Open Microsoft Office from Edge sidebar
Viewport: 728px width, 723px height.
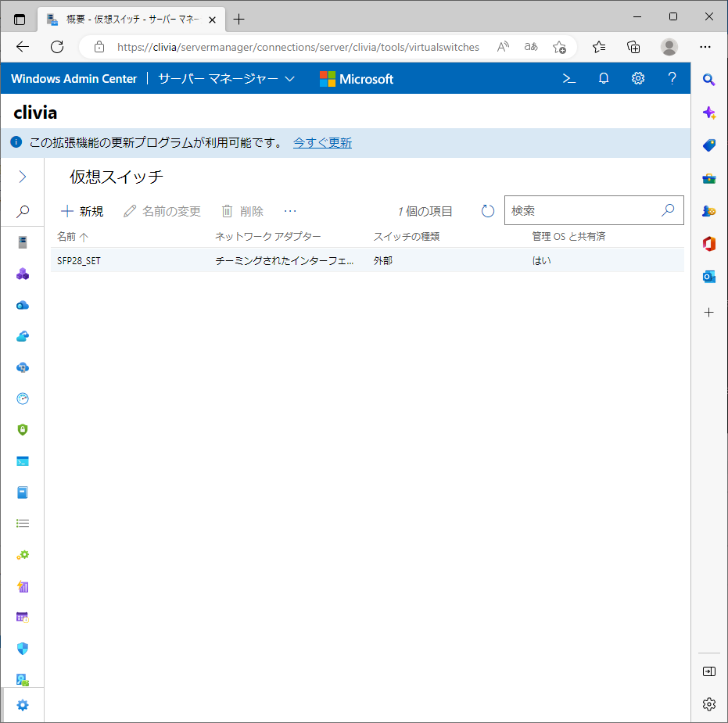pos(708,244)
